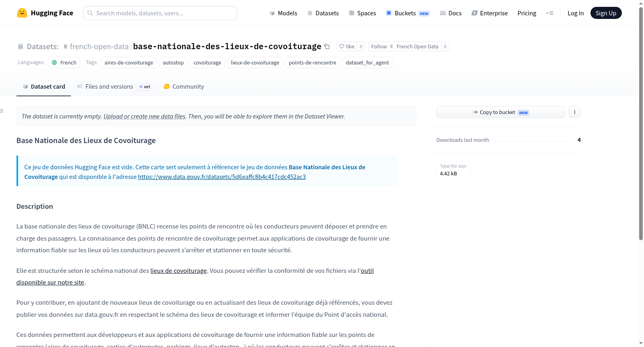Image resolution: width=644 pixels, height=347 pixels.
Task: Click the Datasets icon in the breadcrumb
Action: [21, 47]
